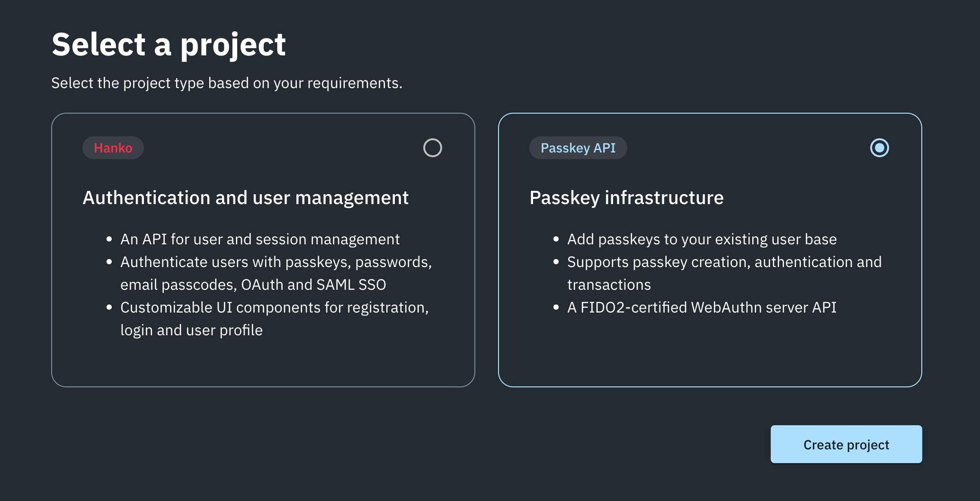
Task: Click the Passkey infrastructure heading
Action: 627,198
